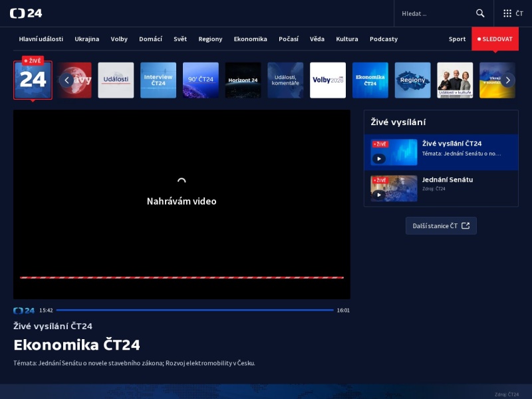Image resolution: width=532 pixels, height=399 pixels.
Task: Go to the Počasí section
Action: [x=289, y=39]
